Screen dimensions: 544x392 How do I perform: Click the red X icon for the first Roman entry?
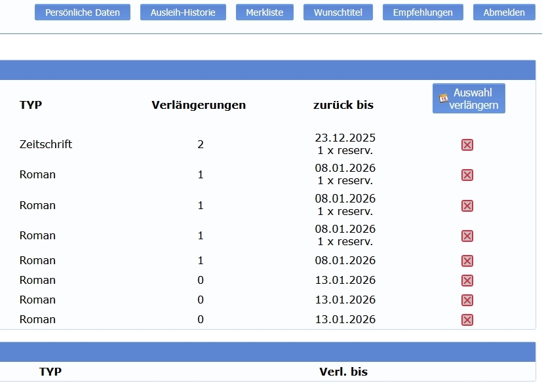click(467, 175)
